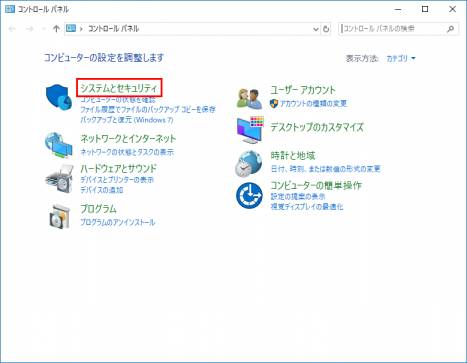The width and height of the screenshot is (467, 363).
Task: Open プログラムのアンインストール link
Action: [x=118, y=222]
